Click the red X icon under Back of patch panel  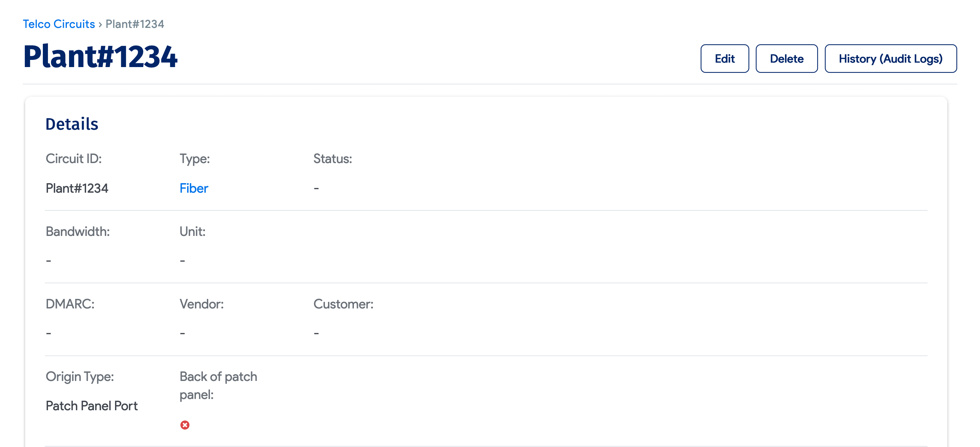pyautogui.click(x=185, y=425)
